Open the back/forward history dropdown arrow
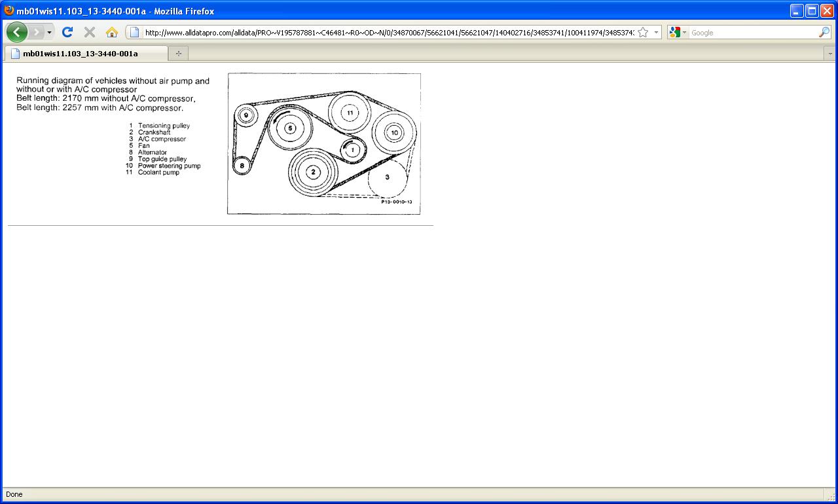 click(49, 32)
